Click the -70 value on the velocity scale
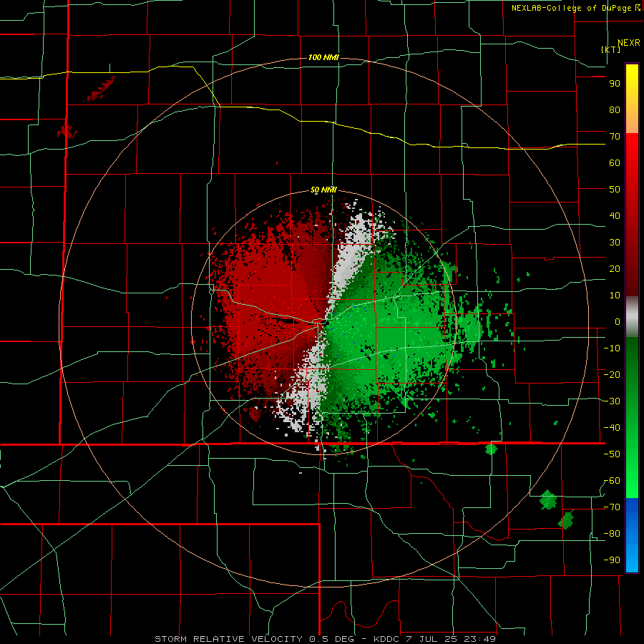The image size is (644, 644). pos(612,507)
